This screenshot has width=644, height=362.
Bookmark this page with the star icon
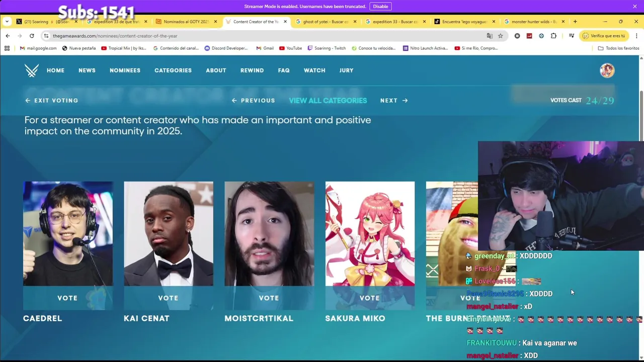[x=501, y=36]
